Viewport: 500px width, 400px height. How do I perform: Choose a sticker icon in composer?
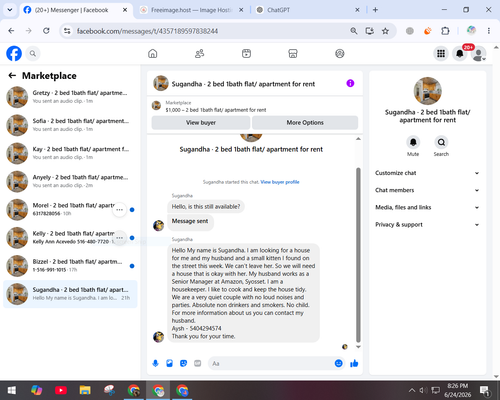[x=183, y=363]
